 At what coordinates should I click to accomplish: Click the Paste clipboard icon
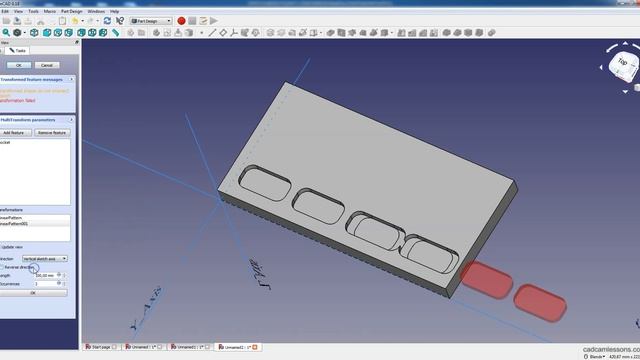(x=62, y=21)
